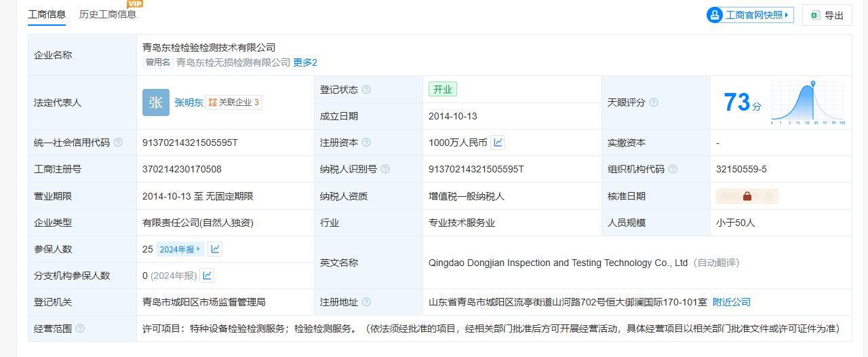868x357 pixels.
Task: Open the 附近公司 nearby companies link
Action: 732,302
